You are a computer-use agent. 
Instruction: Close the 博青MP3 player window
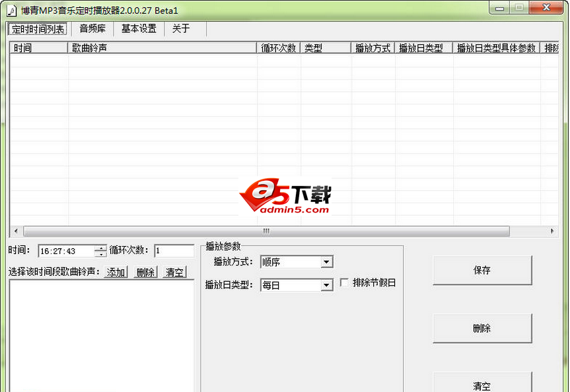(x=546, y=8)
